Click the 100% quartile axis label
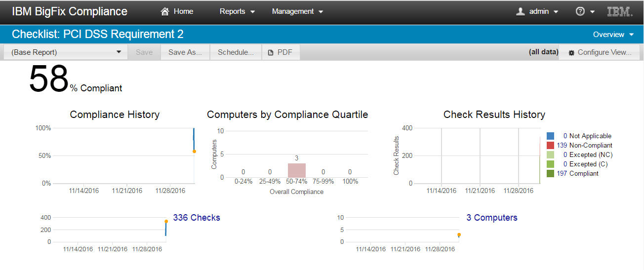This screenshot has height=270, width=644. pyautogui.click(x=350, y=182)
